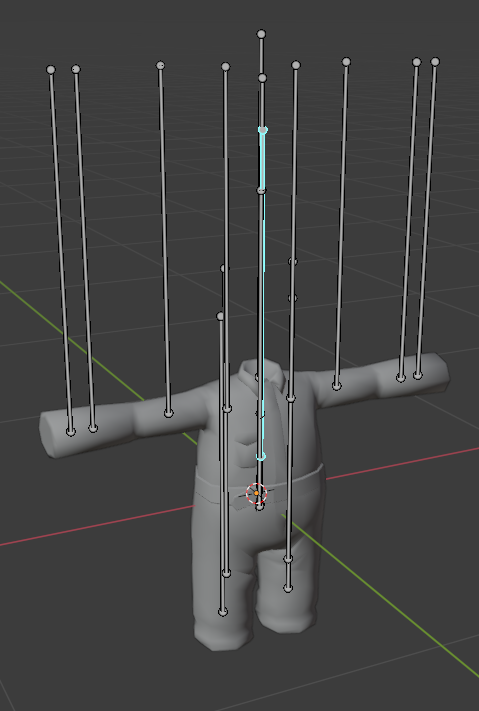Click the outermost bone joint in the right hand
This screenshot has width=479, height=711.
coord(418,375)
